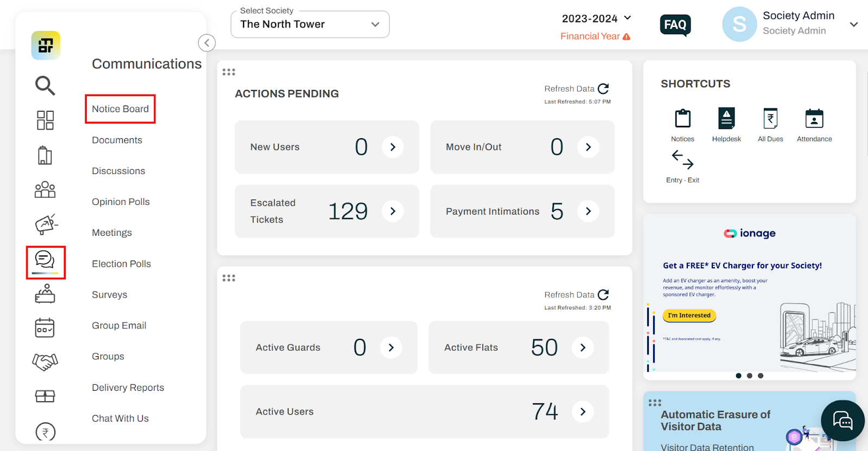
Task: Click the Payment Intimations count 5
Action: click(557, 211)
